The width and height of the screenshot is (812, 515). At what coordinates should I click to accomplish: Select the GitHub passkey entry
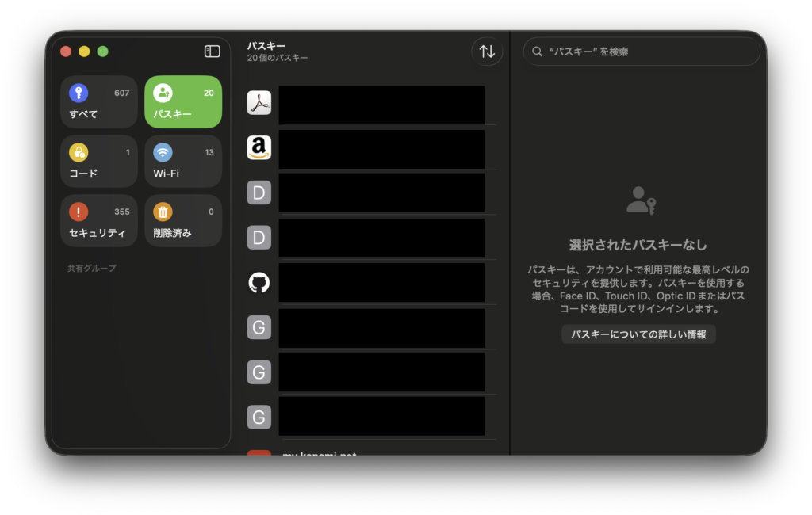370,283
